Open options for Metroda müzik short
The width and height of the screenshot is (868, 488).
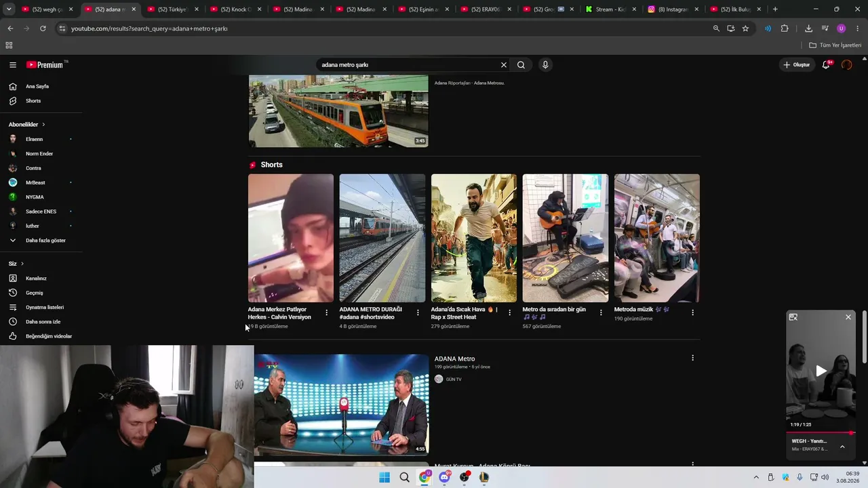tap(692, 312)
